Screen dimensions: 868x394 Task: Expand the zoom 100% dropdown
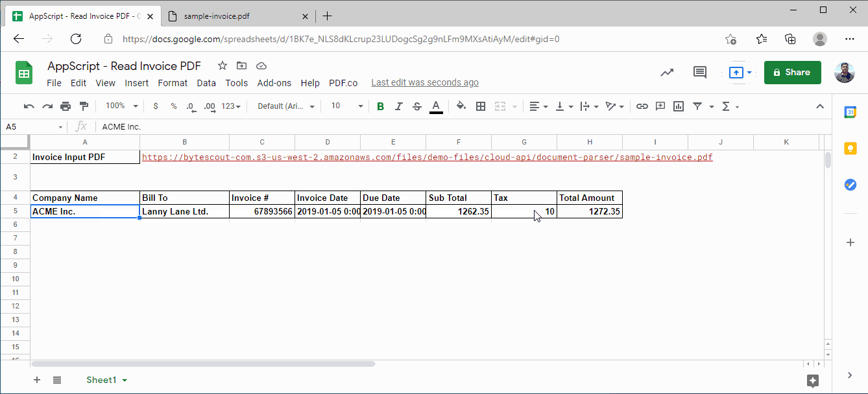[121, 106]
